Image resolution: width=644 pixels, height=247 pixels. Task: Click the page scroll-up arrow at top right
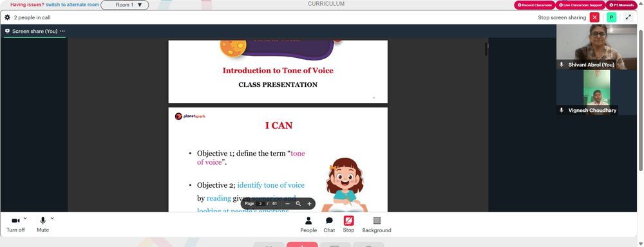[x=641, y=3]
